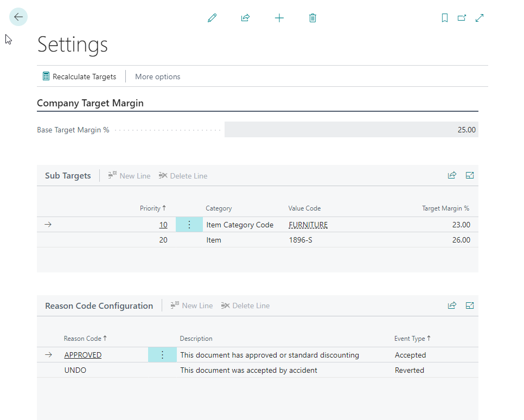Click the Base Target Margin % field
This screenshot has width=524, height=420.
[351, 130]
